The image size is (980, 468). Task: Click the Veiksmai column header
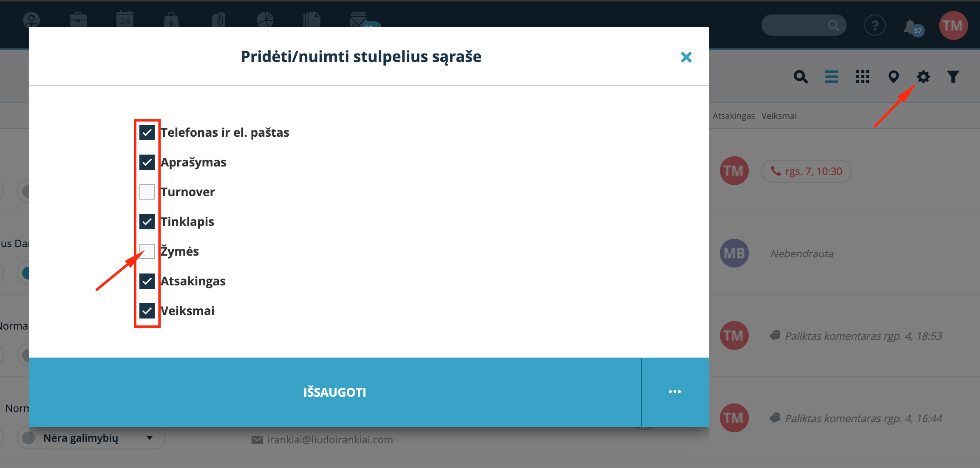pyautogui.click(x=779, y=116)
